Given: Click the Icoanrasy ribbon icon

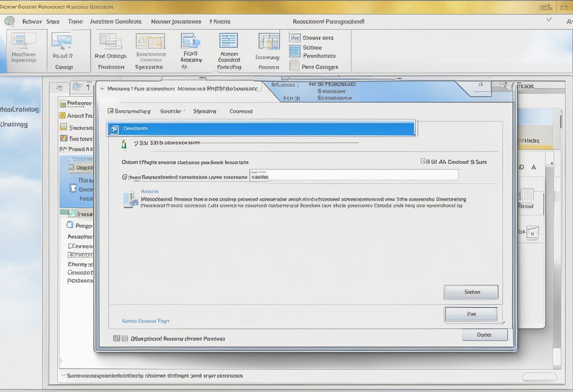Looking at the screenshot, I should (x=269, y=41).
